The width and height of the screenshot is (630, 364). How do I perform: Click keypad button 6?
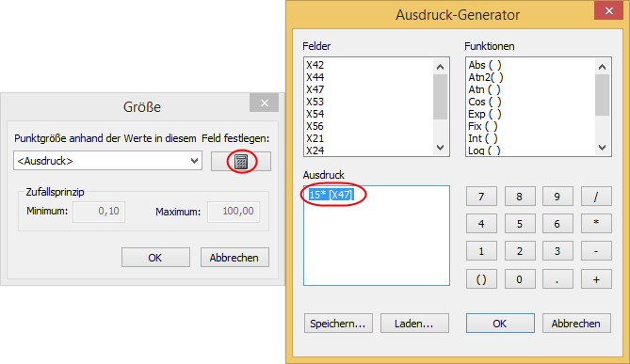coord(557,224)
